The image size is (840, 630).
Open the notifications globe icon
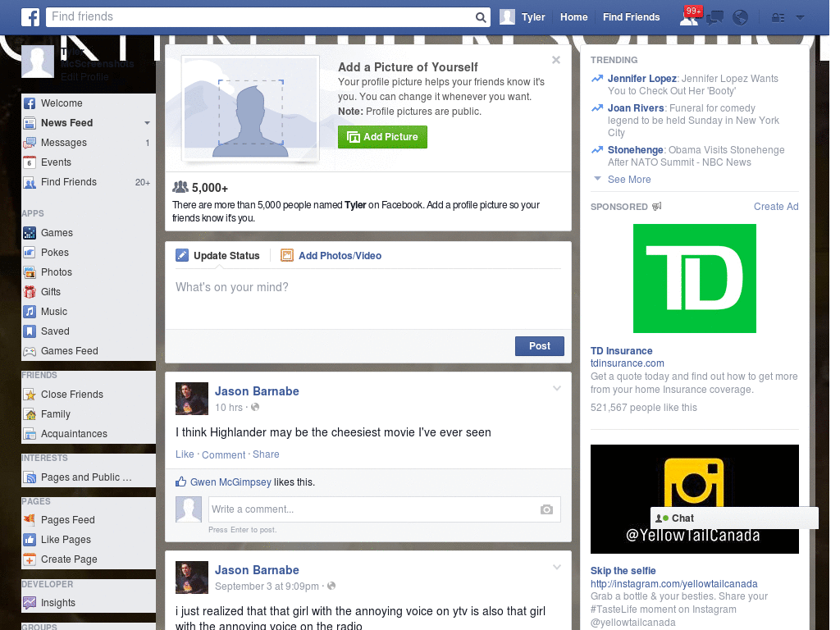click(x=741, y=18)
